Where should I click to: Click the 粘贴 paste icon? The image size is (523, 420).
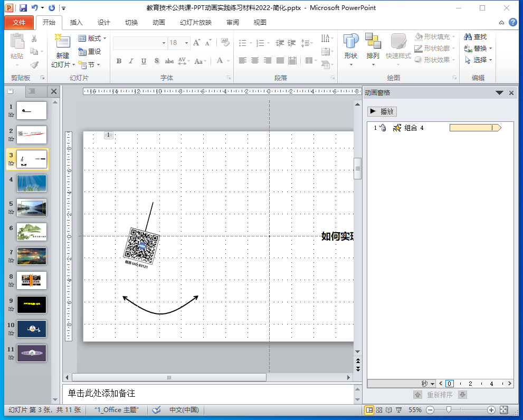click(17, 42)
